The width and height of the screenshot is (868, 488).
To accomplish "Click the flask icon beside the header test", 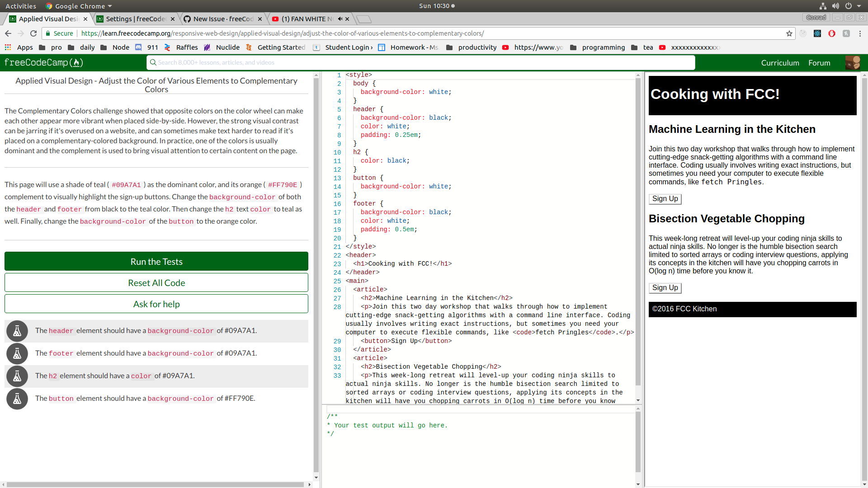I will pyautogui.click(x=17, y=331).
